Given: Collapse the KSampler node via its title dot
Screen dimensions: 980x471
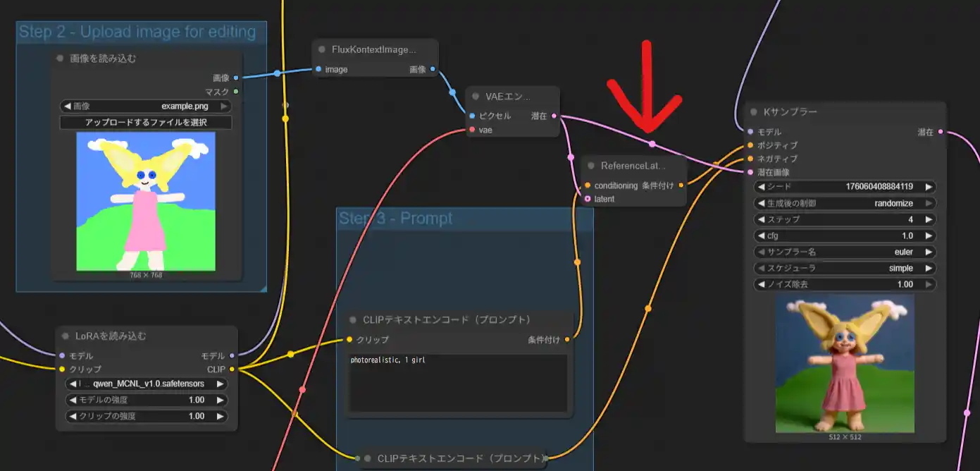Looking at the screenshot, I should [753, 112].
